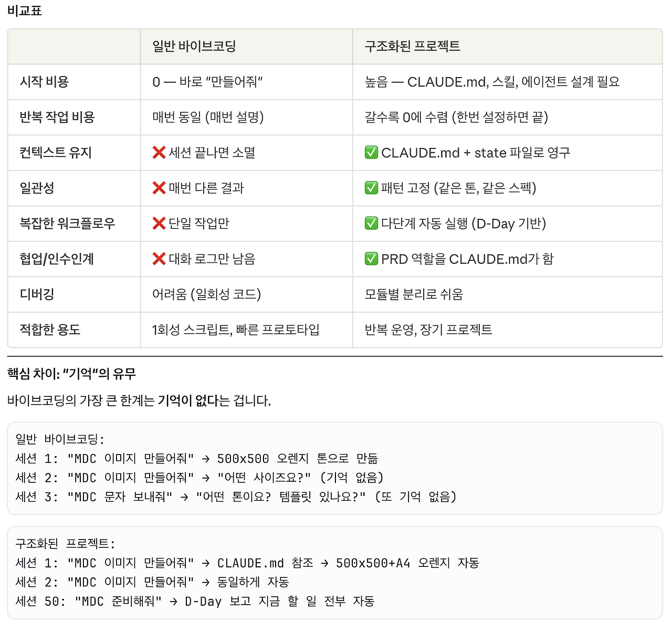The image size is (672, 633).
Task: Click the red X icon beside 세션 끝나면 소멸
Action: (159, 153)
